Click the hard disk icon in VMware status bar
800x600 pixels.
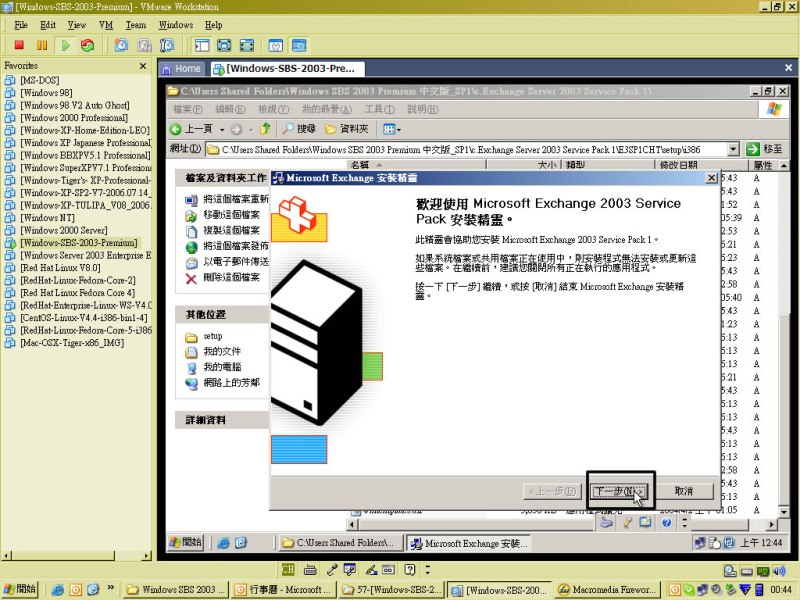coord(746,571)
